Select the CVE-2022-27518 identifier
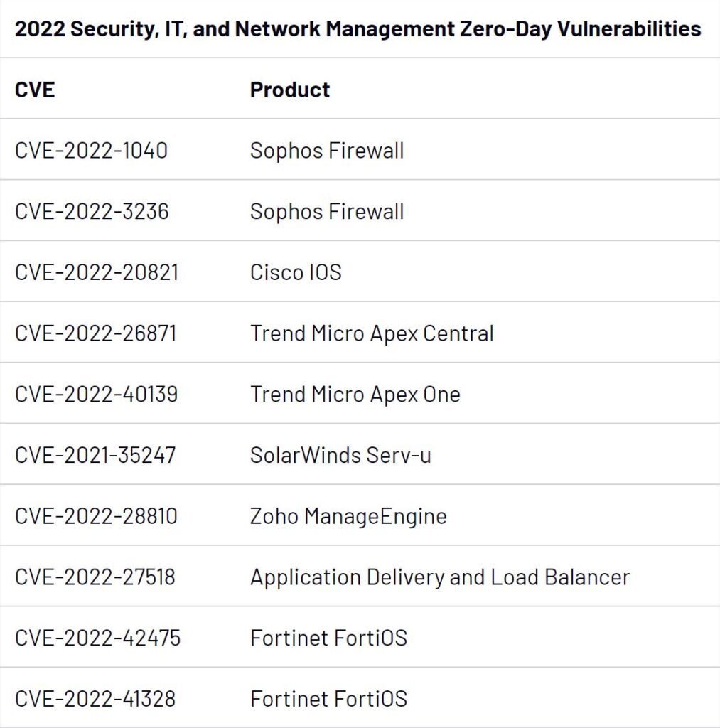This screenshot has height=728, width=720. [95, 577]
